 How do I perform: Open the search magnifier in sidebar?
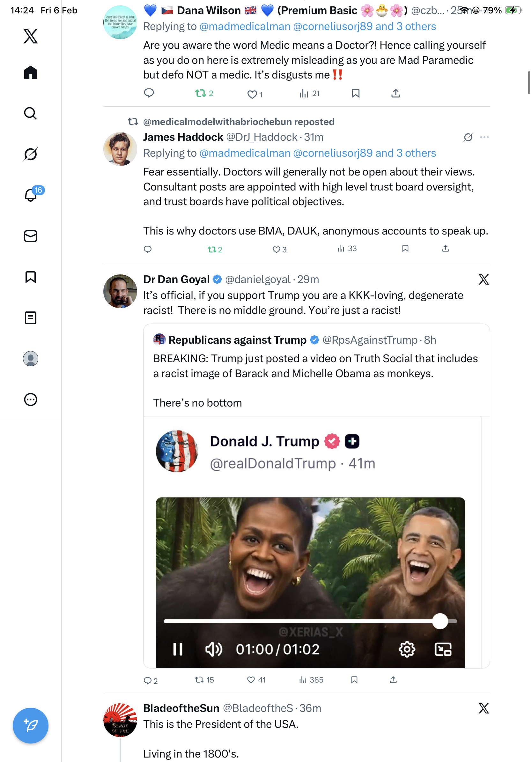pyautogui.click(x=31, y=114)
